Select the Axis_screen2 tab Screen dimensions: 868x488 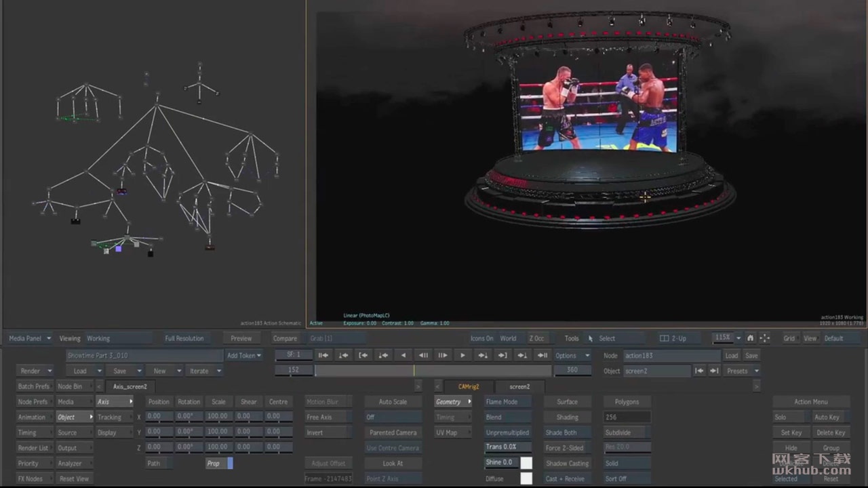130,386
